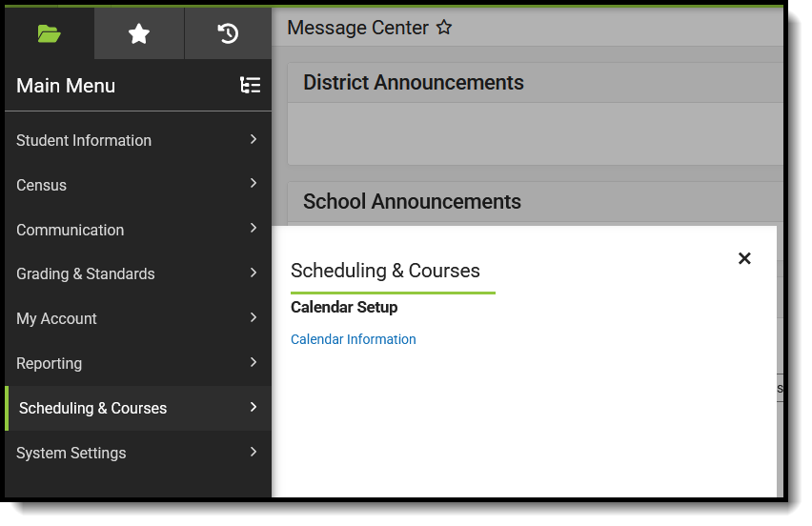Image resolution: width=812 pixels, height=526 pixels.
Task: Expand the Census menu arrow
Action: 254,183
